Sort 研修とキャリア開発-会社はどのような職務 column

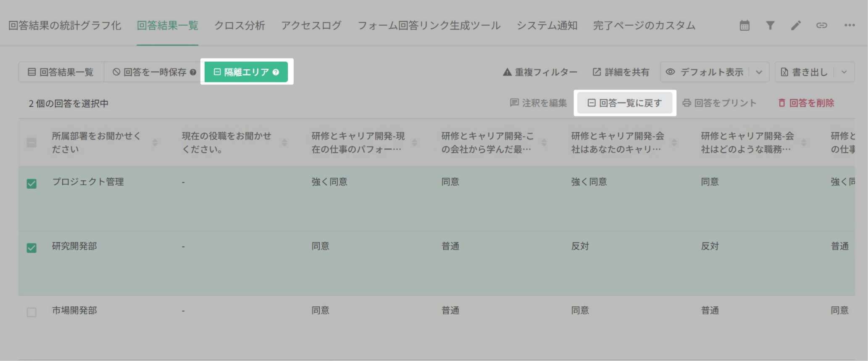(x=804, y=142)
